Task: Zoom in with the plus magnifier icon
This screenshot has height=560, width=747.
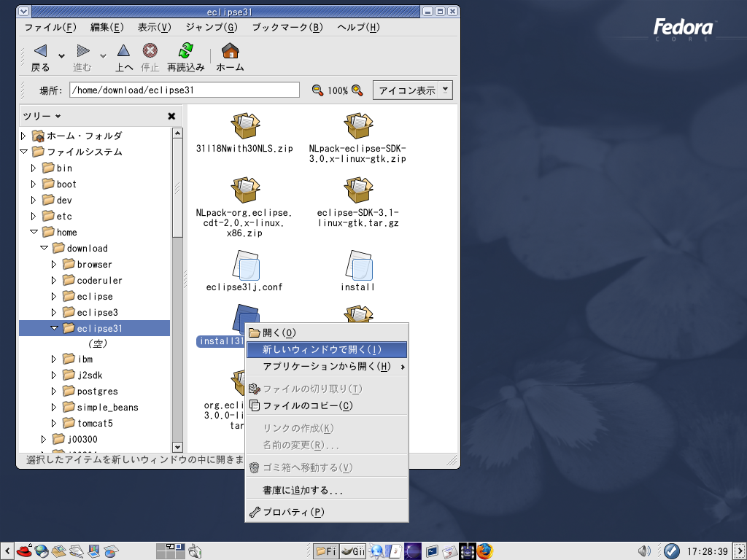Action: coord(357,90)
